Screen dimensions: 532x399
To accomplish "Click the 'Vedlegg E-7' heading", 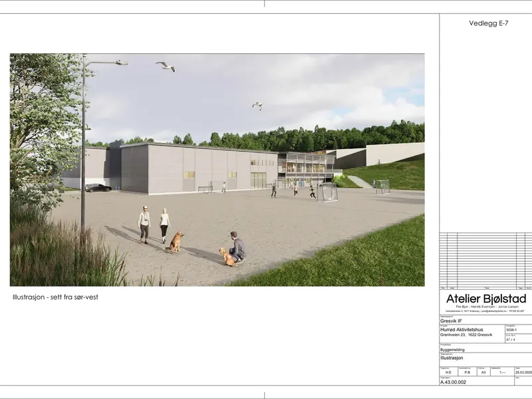I will pyautogui.click(x=489, y=23).
